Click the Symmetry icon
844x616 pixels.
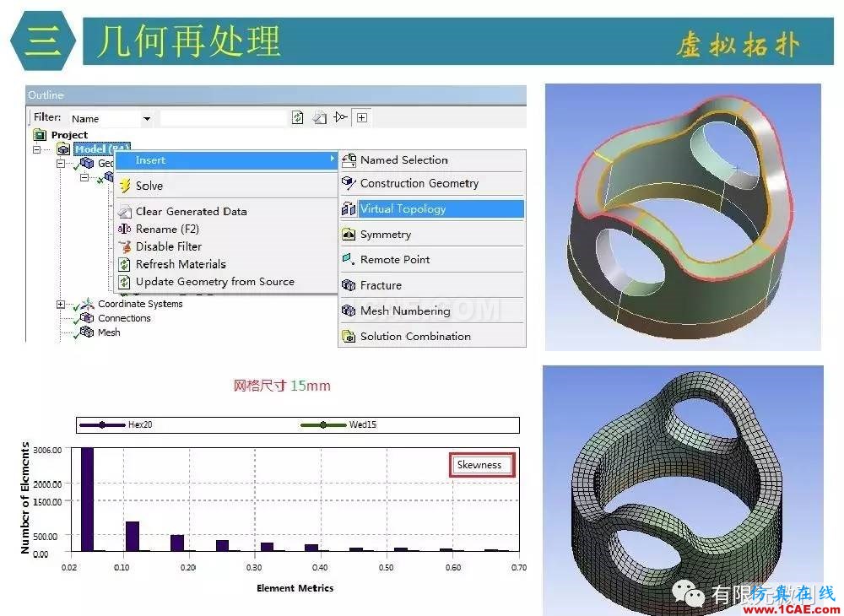click(x=349, y=235)
